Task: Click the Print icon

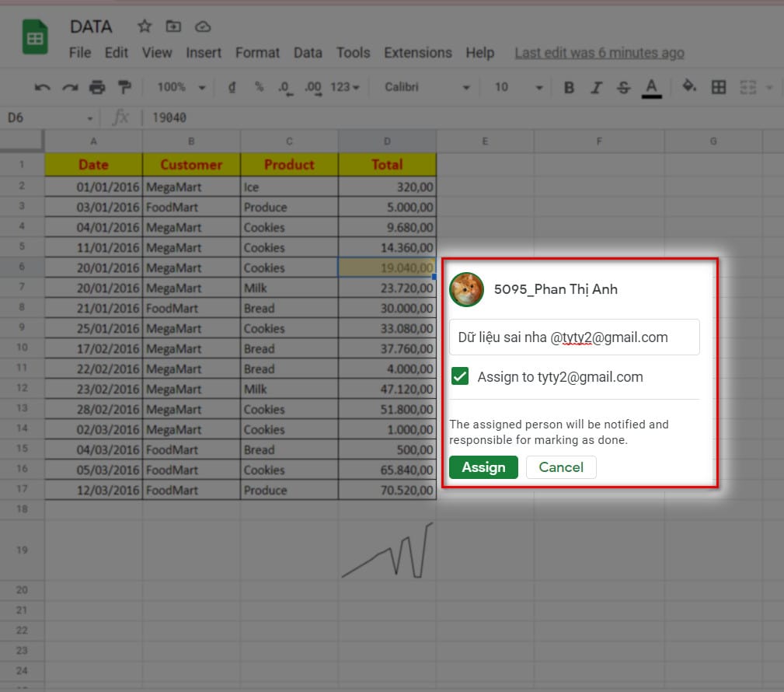Action: coord(96,87)
